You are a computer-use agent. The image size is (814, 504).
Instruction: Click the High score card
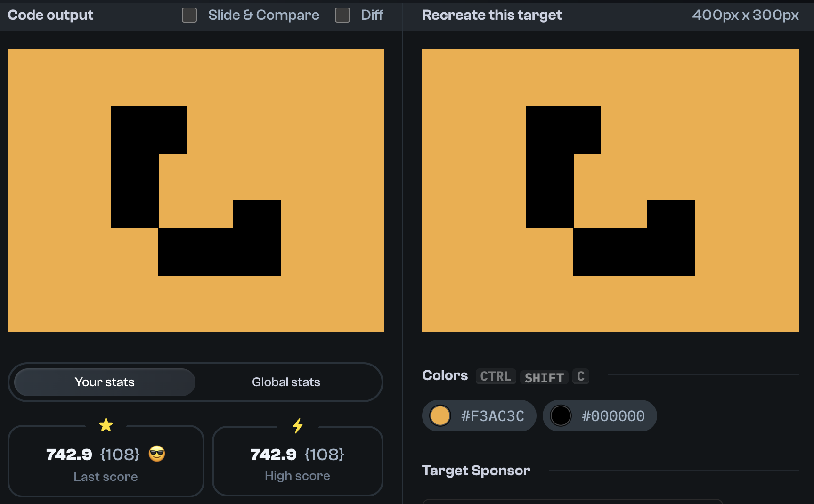pyautogui.click(x=298, y=461)
